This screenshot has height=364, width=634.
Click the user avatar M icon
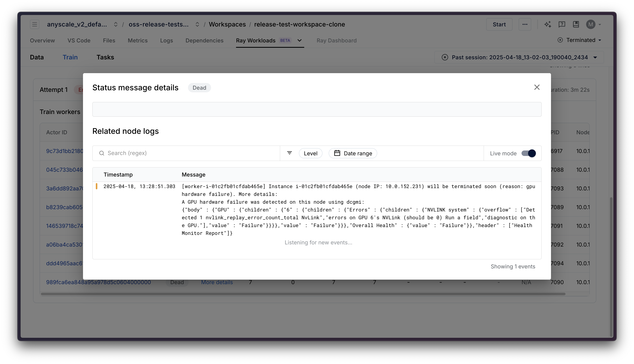[590, 24]
